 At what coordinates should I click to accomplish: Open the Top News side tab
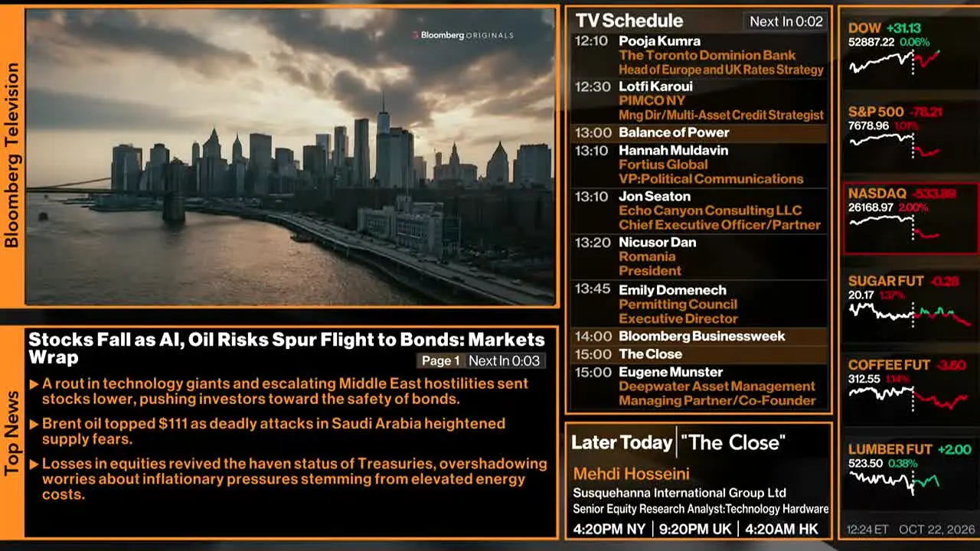[11, 433]
